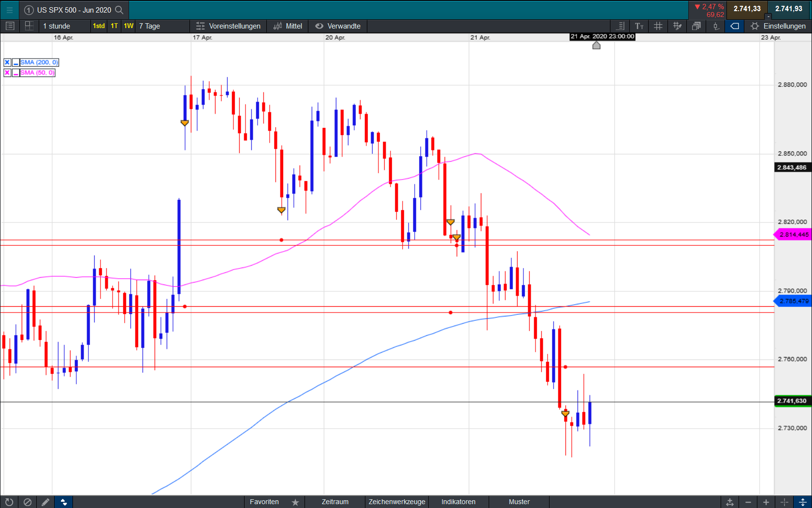Image resolution: width=812 pixels, height=508 pixels.
Task: Open the Indikatoren menu
Action: pos(458,502)
